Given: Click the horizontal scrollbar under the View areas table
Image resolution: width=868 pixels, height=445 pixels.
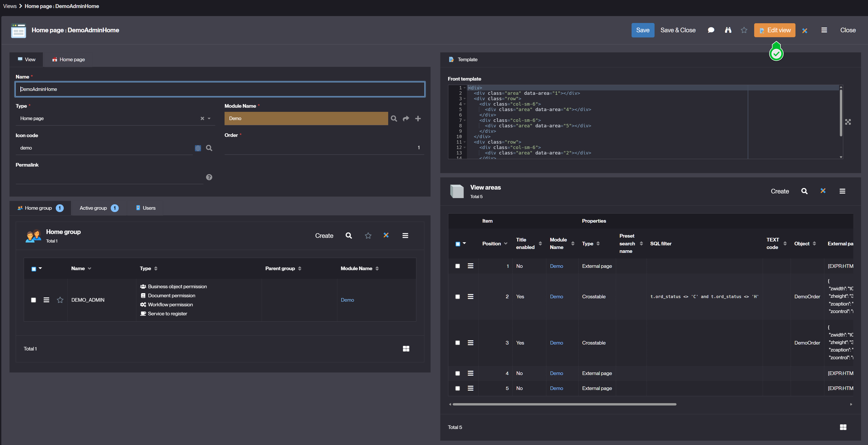Looking at the screenshot, I should tap(564, 404).
